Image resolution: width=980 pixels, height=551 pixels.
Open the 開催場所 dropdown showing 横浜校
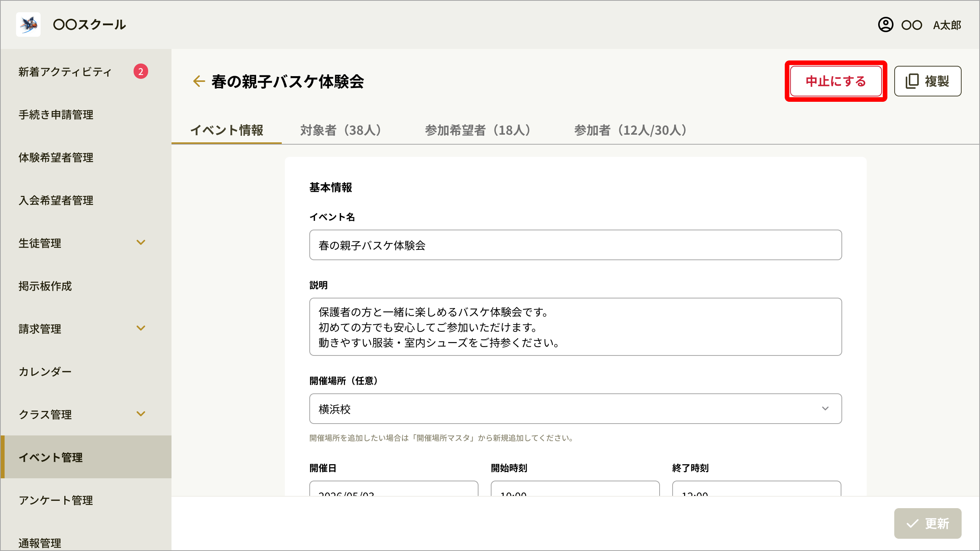point(575,409)
